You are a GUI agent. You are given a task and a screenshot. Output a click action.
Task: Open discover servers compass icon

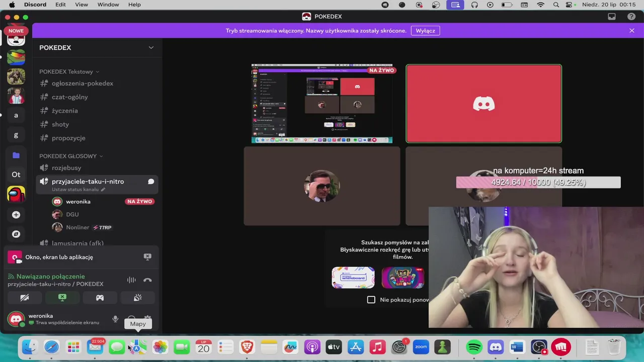click(x=16, y=234)
